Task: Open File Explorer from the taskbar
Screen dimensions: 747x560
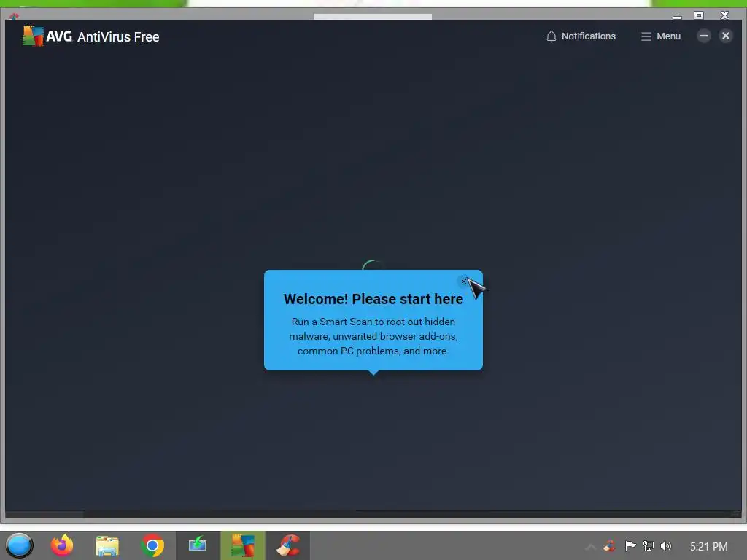Action: (107, 545)
